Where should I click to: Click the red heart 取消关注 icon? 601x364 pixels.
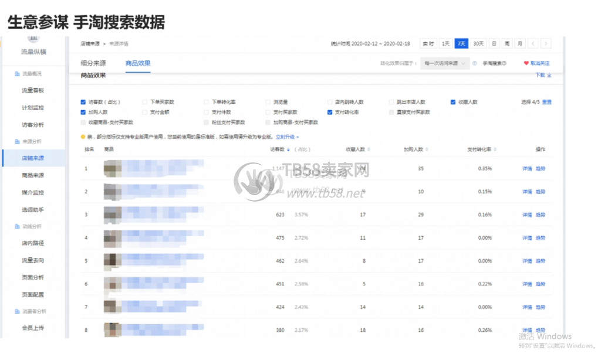pyautogui.click(x=526, y=63)
